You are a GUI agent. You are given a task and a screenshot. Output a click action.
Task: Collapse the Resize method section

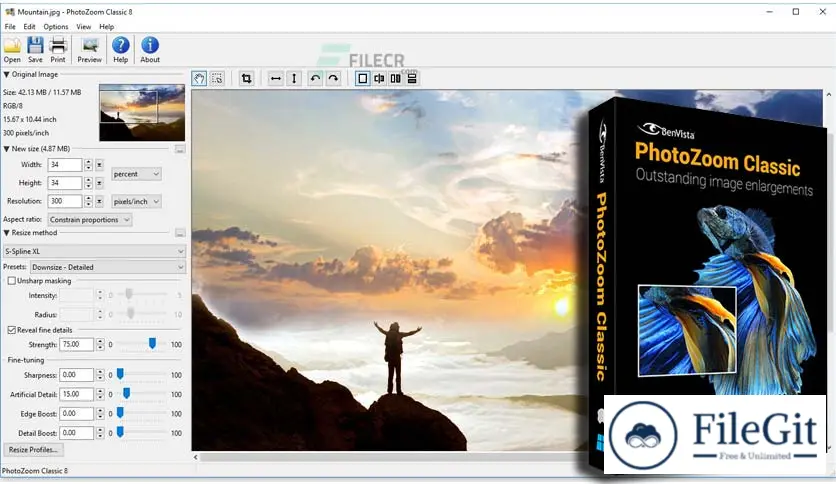point(6,233)
